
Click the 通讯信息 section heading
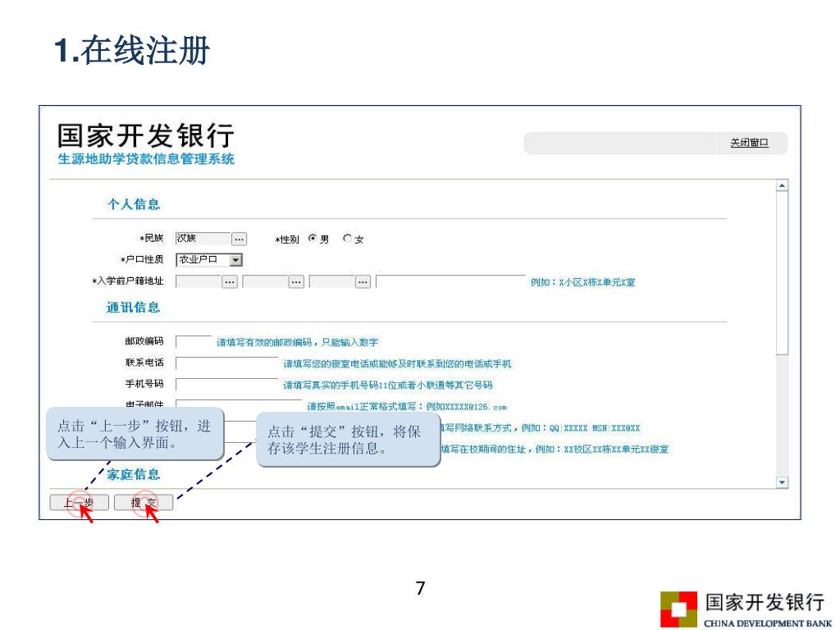tap(134, 308)
